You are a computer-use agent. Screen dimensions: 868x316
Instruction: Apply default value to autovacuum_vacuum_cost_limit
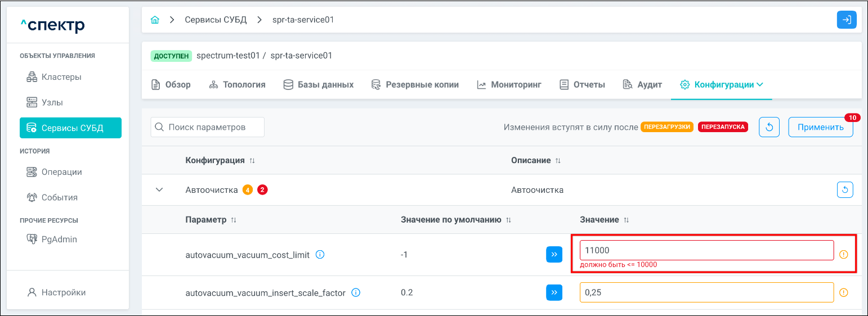click(x=554, y=255)
